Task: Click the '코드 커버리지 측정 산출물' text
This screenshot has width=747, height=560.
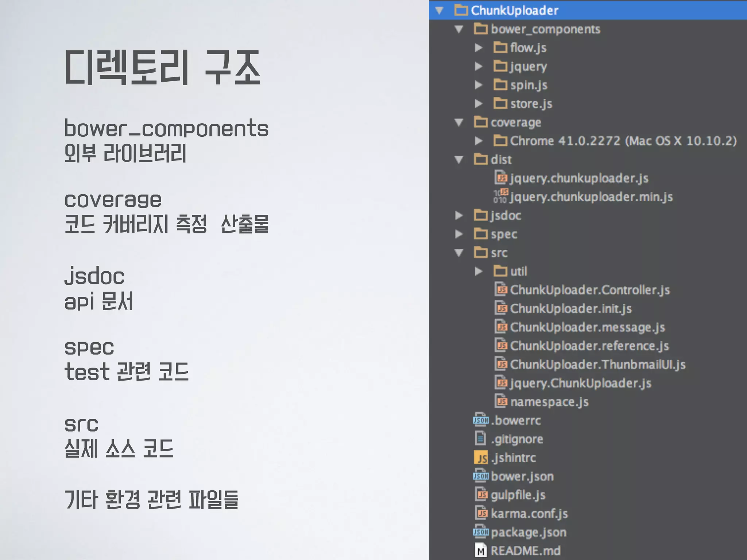Action: [x=166, y=224]
